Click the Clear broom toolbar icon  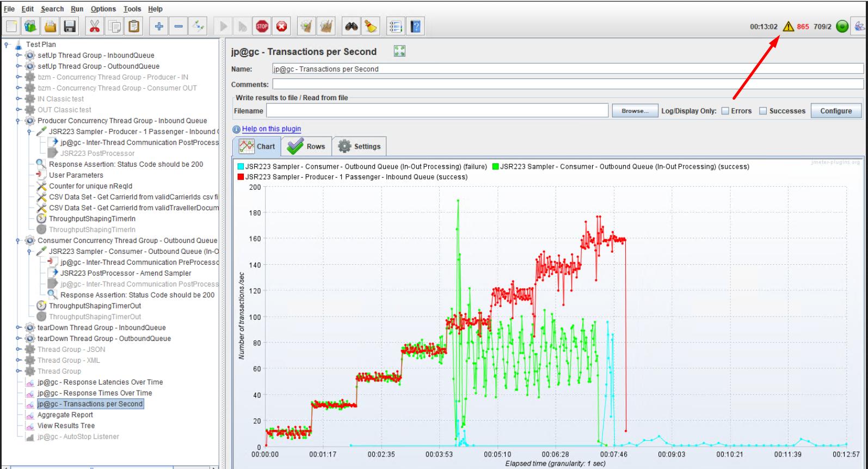coord(371,26)
